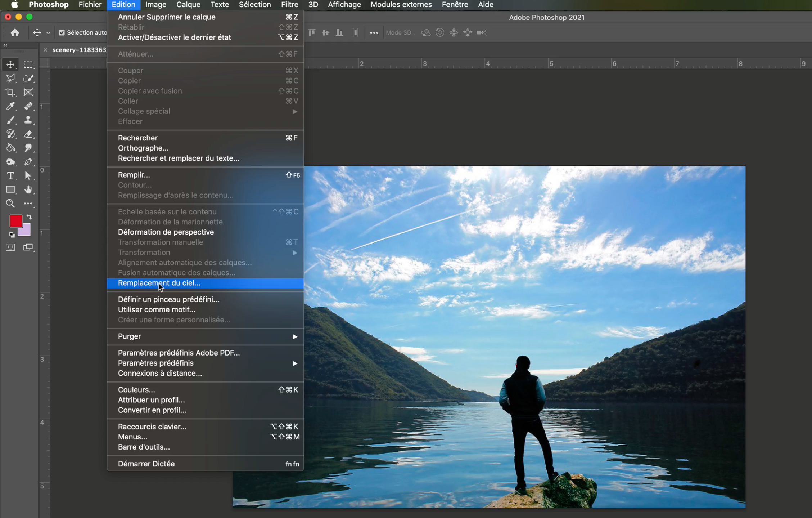Swap foreground and background colors
812x518 pixels.
[x=29, y=217]
